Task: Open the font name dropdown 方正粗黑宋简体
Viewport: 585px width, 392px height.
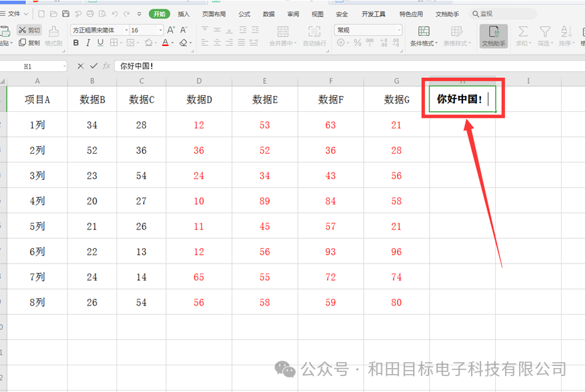Action: (x=127, y=30)
